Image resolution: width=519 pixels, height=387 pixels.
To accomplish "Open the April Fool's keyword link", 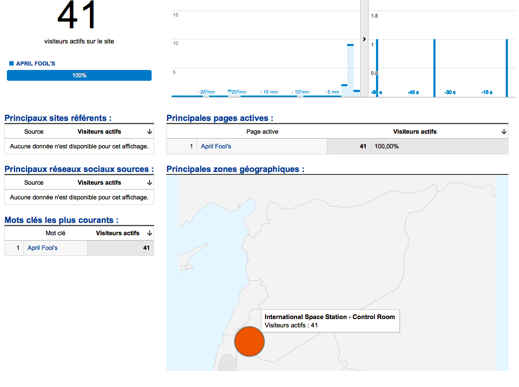I will pos(42,248).
